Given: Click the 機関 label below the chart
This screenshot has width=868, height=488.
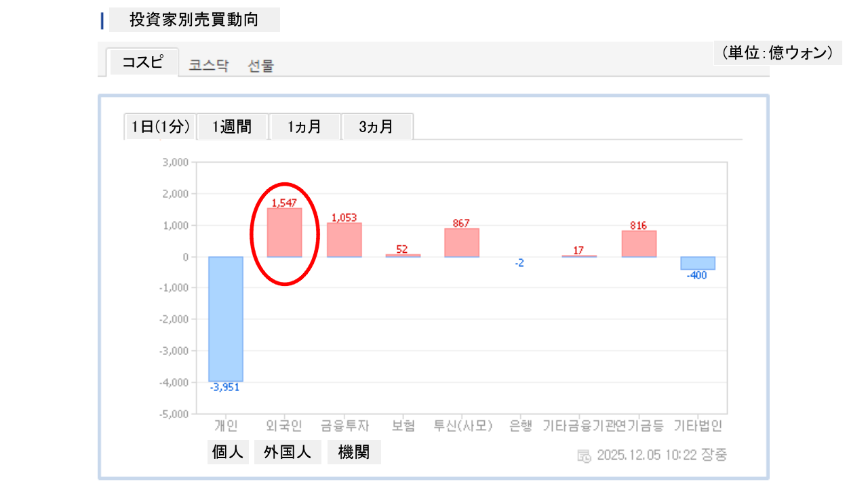Looking at the screenshot, I should [354, 452].
